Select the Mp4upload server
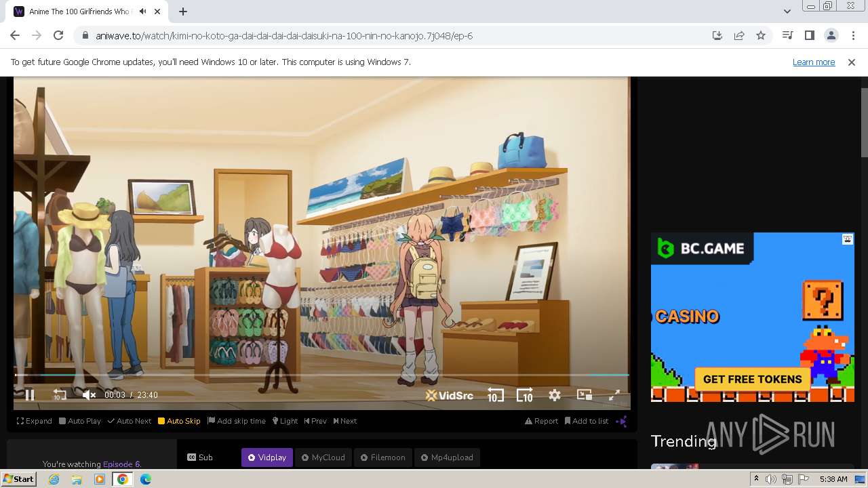Image resolution: width=868 pixels, height=488 pixels. pyautogui.click(x=447, y=457)
